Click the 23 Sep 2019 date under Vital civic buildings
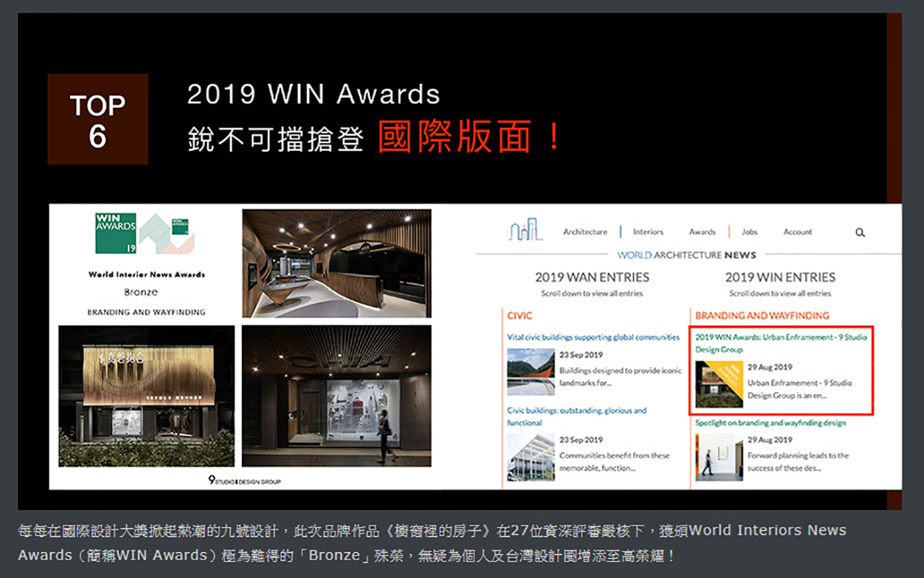This screenshot has height=578, width=924. pyautogui.click(x=581, y=355)
